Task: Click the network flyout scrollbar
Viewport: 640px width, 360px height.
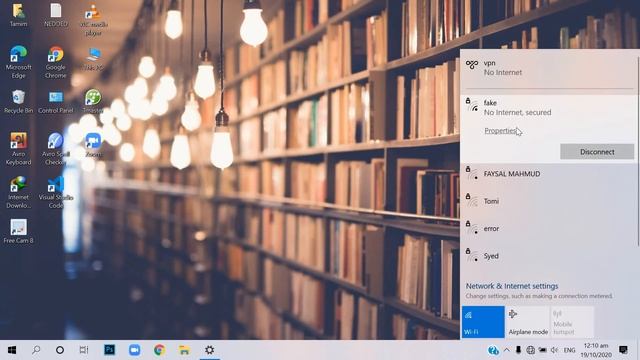Action: point(638,151)
